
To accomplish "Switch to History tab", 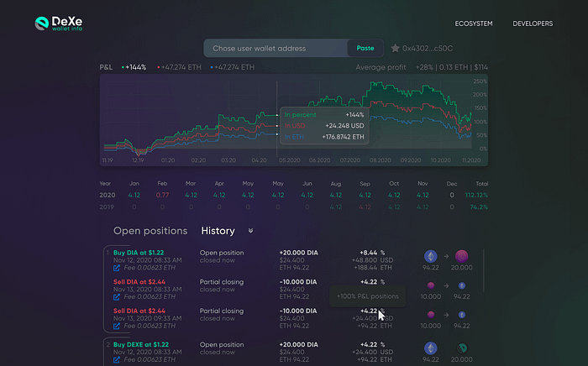I will point(218,231).
